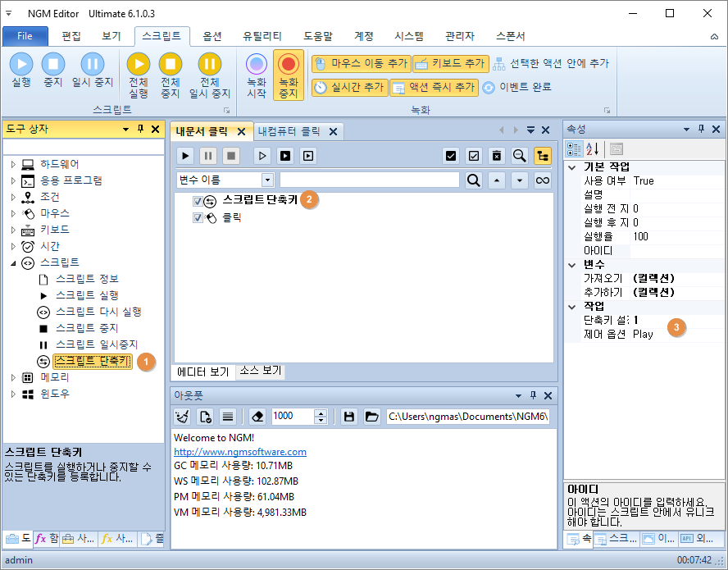
Task: Click the blue 중지 stop script icon
Action: click(53, 64)
